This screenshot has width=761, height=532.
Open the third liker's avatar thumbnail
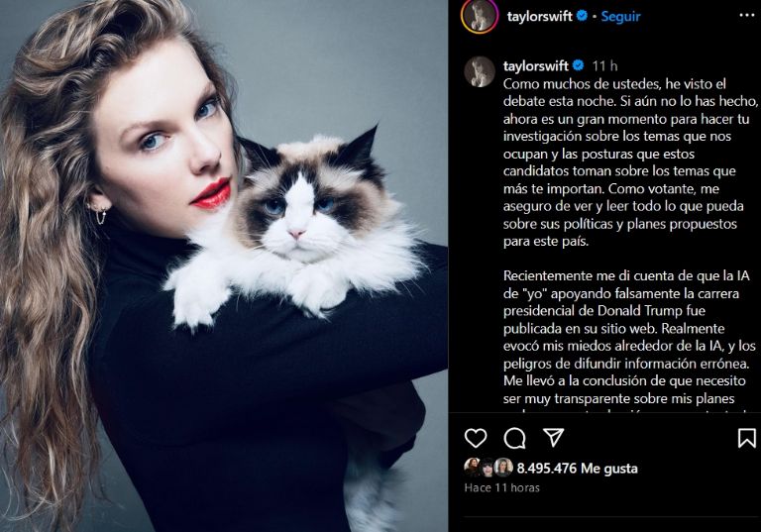[x=503, y=467]
